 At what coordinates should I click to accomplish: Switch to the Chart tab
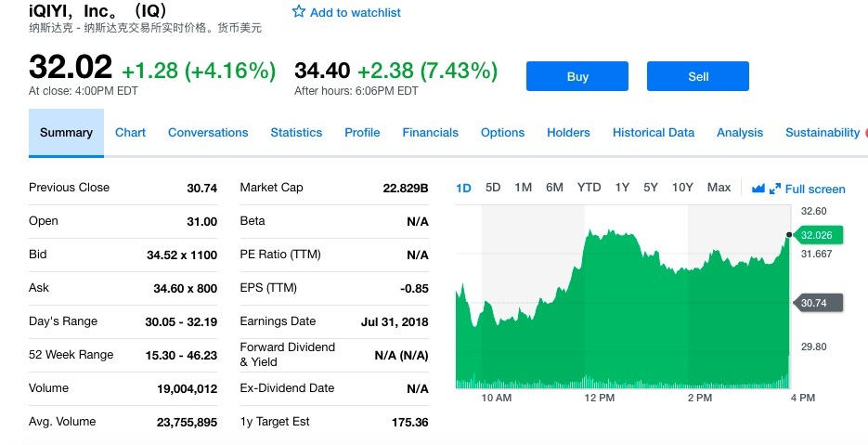click(130, 133)
